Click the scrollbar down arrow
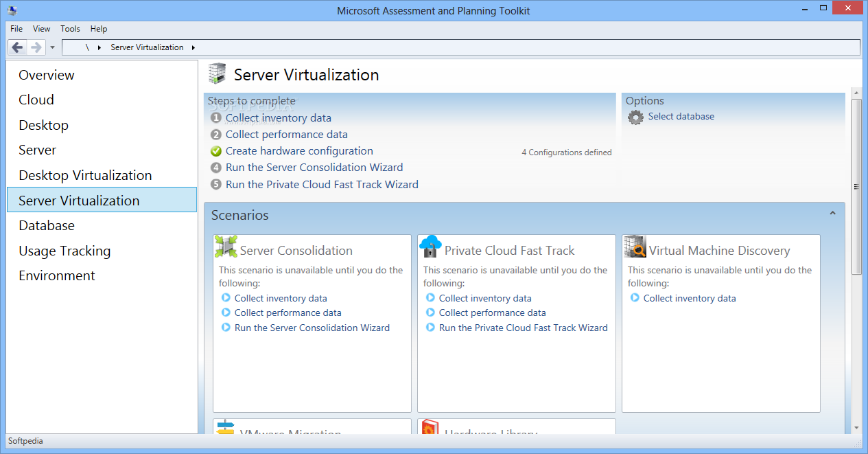Screen dimensions: 868x454 click(856, 427)
